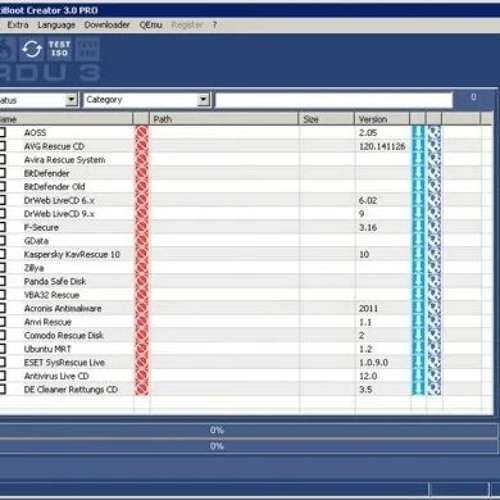Tick the AVG Rescue CD checkbox

[2, 146]
